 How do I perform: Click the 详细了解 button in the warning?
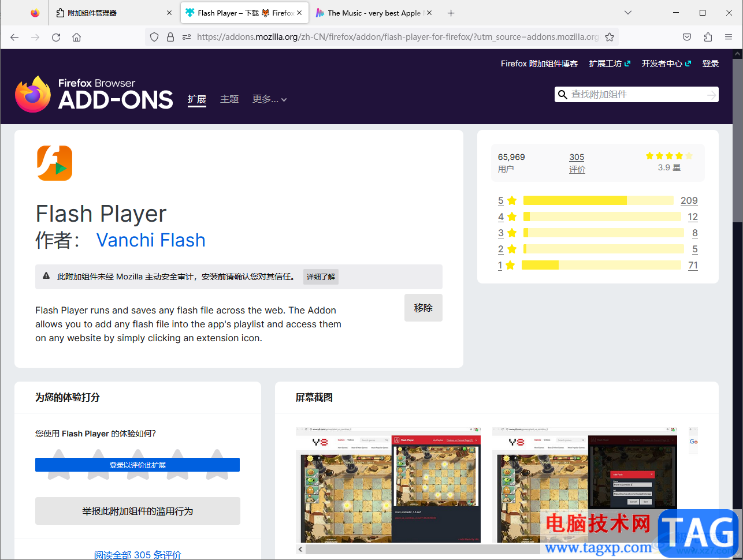point(321,277)
